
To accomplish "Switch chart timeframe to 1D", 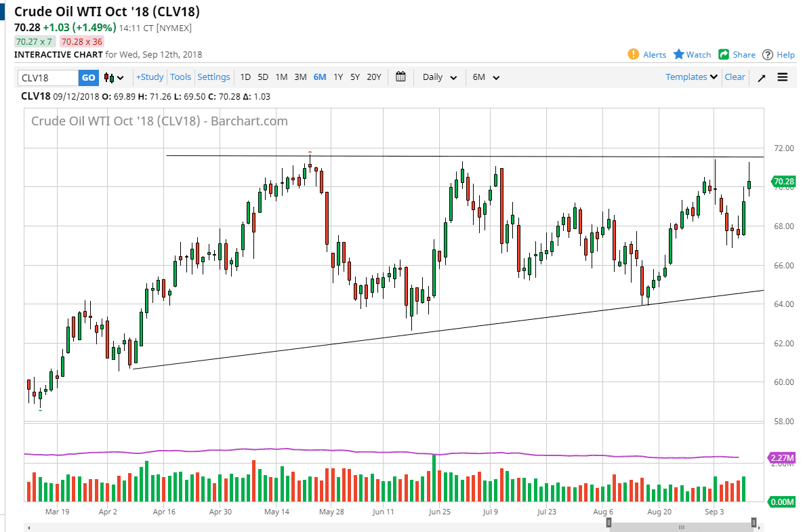I will (245, 77).
